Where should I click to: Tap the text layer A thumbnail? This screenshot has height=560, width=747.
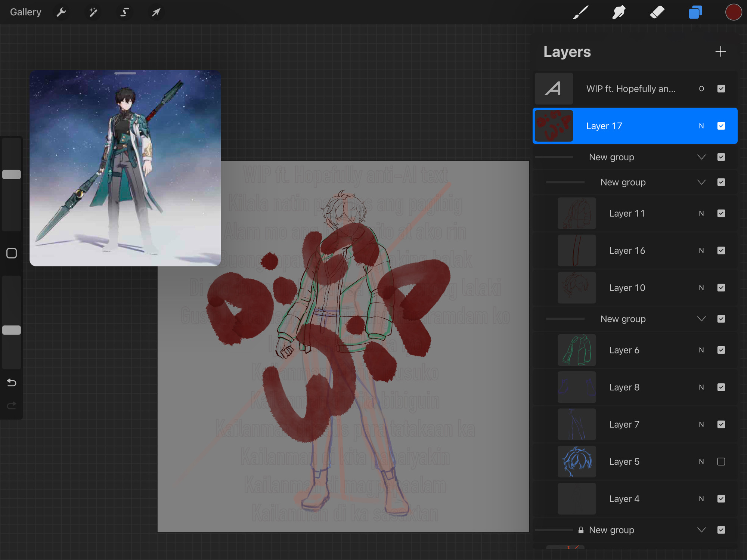(554, 89)
